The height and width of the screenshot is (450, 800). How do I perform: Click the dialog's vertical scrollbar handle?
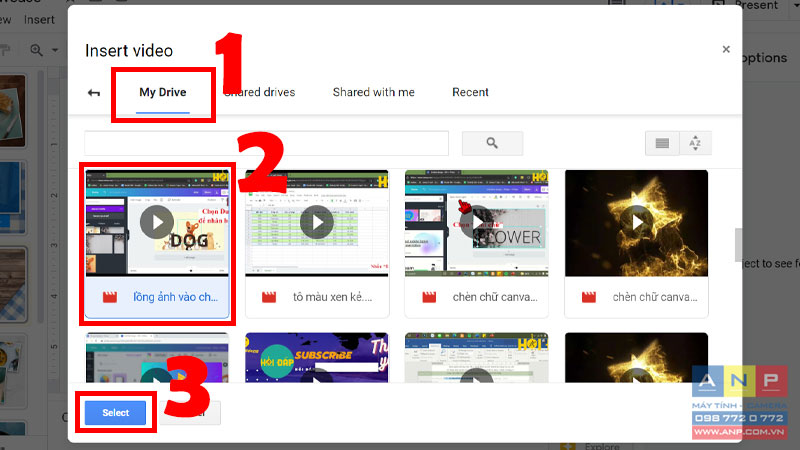738,245
